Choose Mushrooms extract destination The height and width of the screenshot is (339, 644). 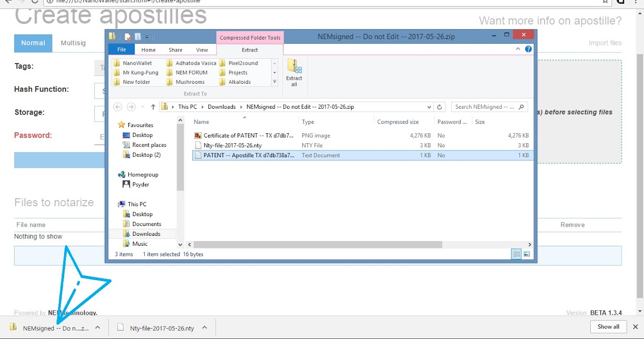click(185, 82)
